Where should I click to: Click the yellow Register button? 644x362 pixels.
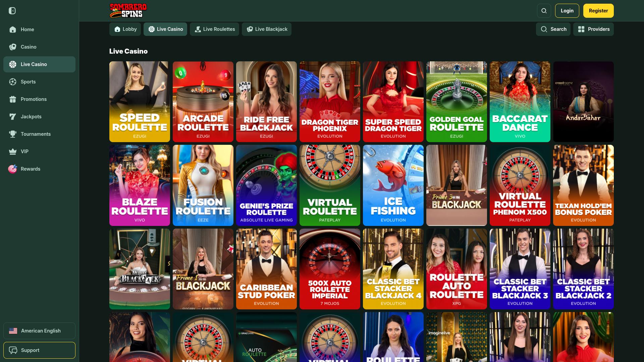598,11
